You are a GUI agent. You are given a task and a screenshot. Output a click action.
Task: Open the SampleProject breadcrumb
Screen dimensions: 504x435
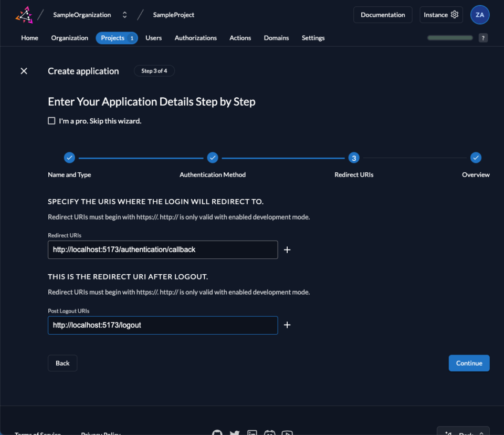[174, 15]
